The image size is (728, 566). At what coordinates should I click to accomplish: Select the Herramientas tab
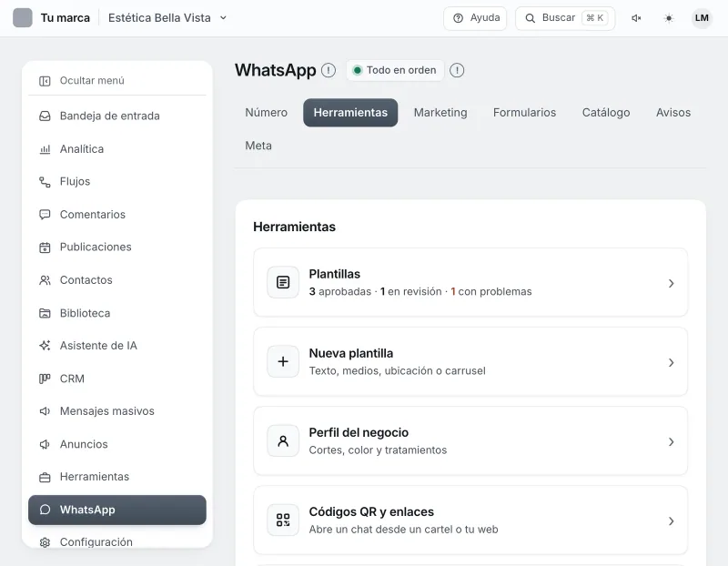350,112
